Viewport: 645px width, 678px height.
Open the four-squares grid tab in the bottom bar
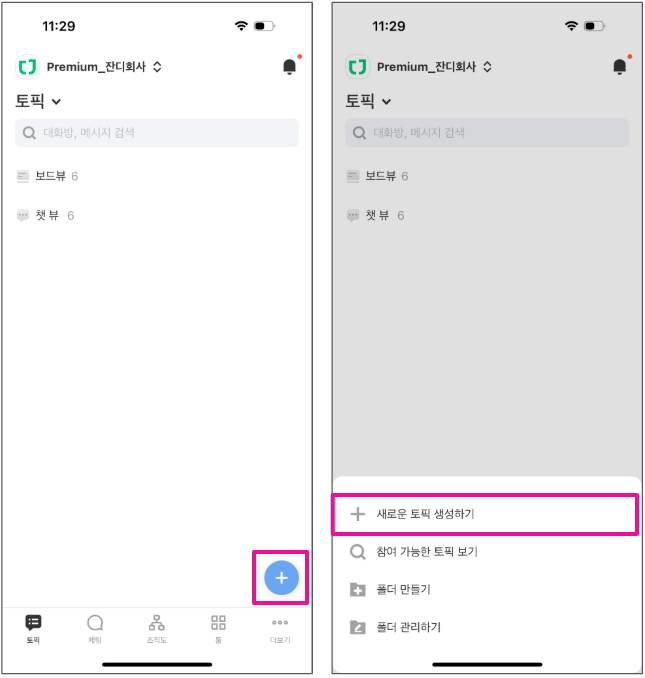pos(218,629)
